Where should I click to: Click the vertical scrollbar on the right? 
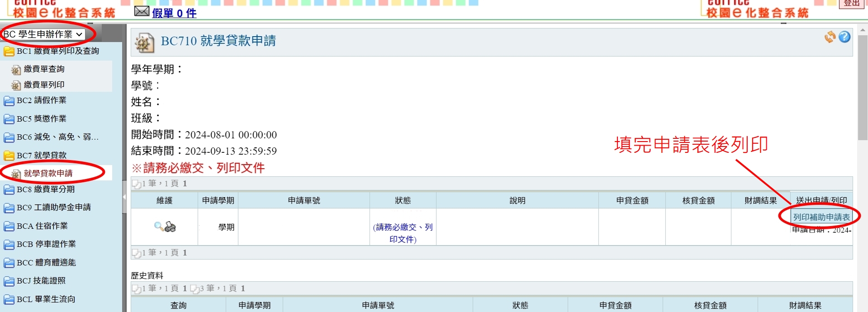pos(863,90)
